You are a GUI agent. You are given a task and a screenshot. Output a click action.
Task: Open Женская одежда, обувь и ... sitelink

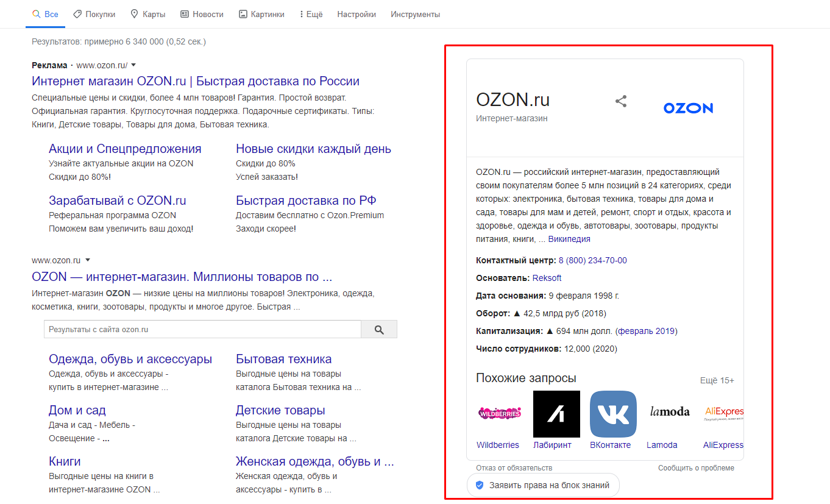315,462
